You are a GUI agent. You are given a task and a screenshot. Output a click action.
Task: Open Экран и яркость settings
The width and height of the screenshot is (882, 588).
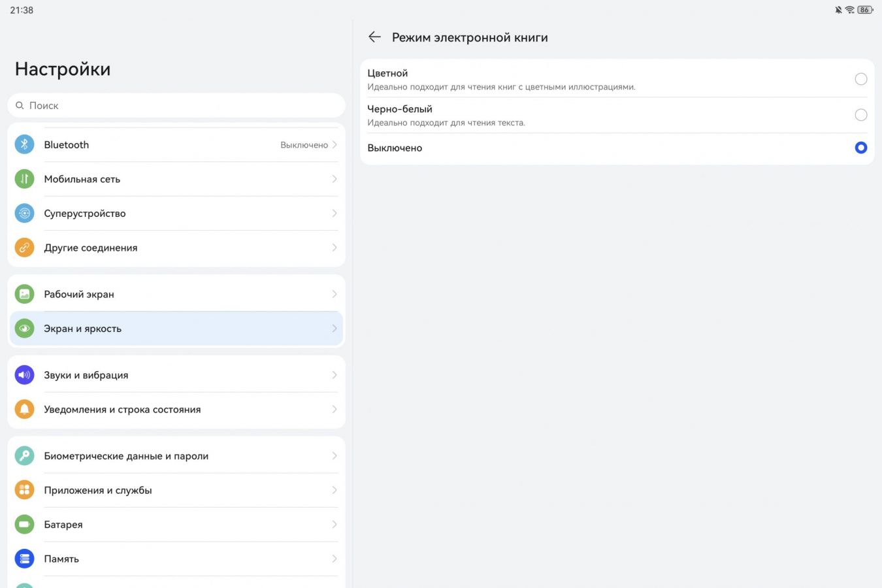(176, 329)
